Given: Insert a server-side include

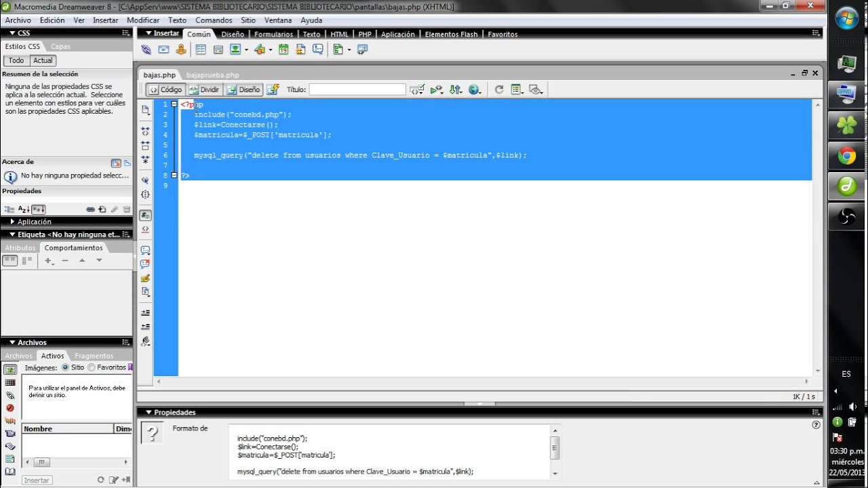Looking at the screenshot, I should (x=301, y=49).
